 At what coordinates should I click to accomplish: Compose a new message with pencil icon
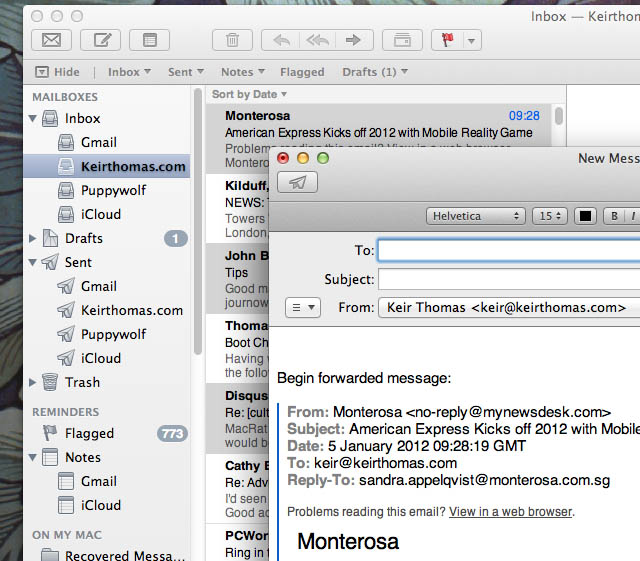pyautogui.click(x=100, y=40)
